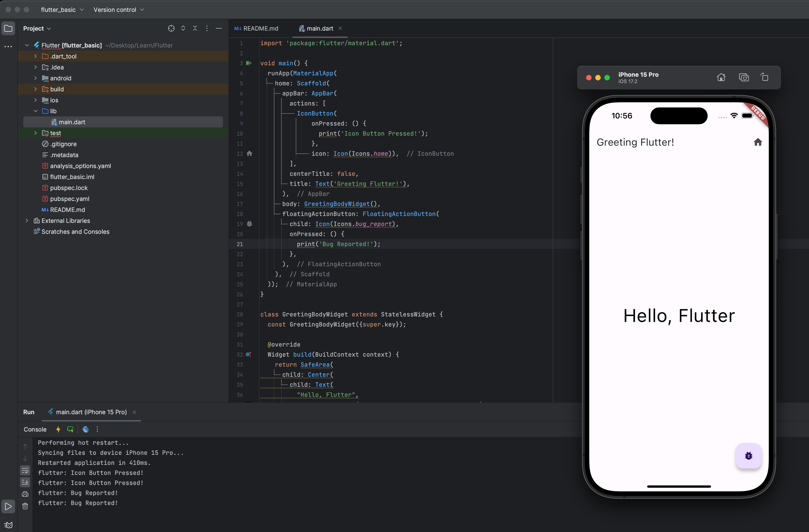Select main.dart (iPhone 15 Pro) run tab
Image resolution: width=809 pixels, height=532 pixels.
[x=91, y=412]
